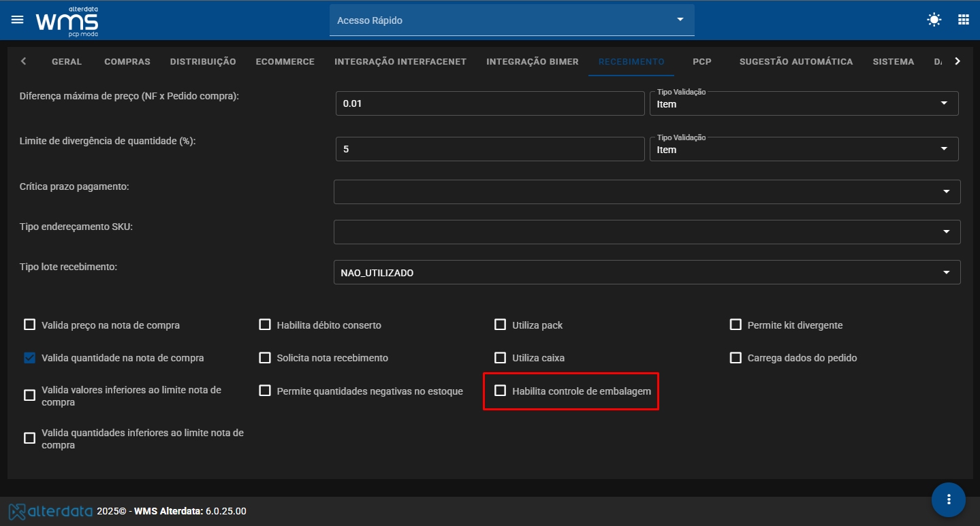Enable Valida preço na nota de compra
Viewport: 980px width, 526px height.
[29, 325]
